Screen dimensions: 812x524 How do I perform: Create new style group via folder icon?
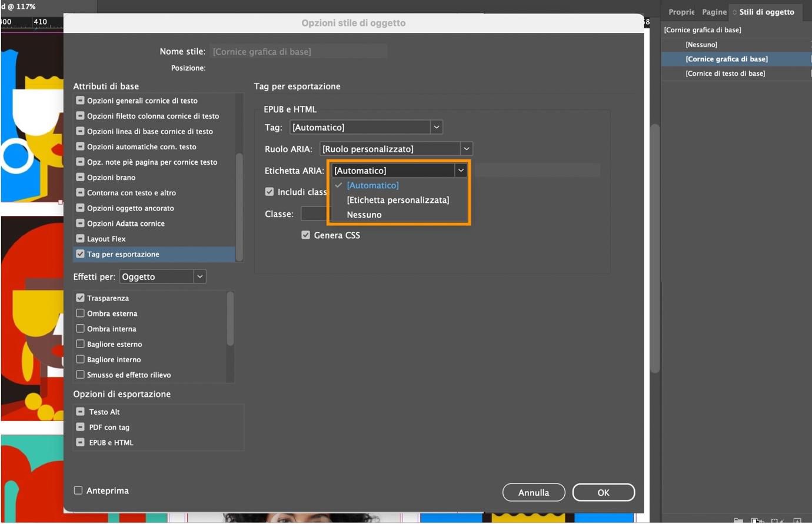point(738,520)
